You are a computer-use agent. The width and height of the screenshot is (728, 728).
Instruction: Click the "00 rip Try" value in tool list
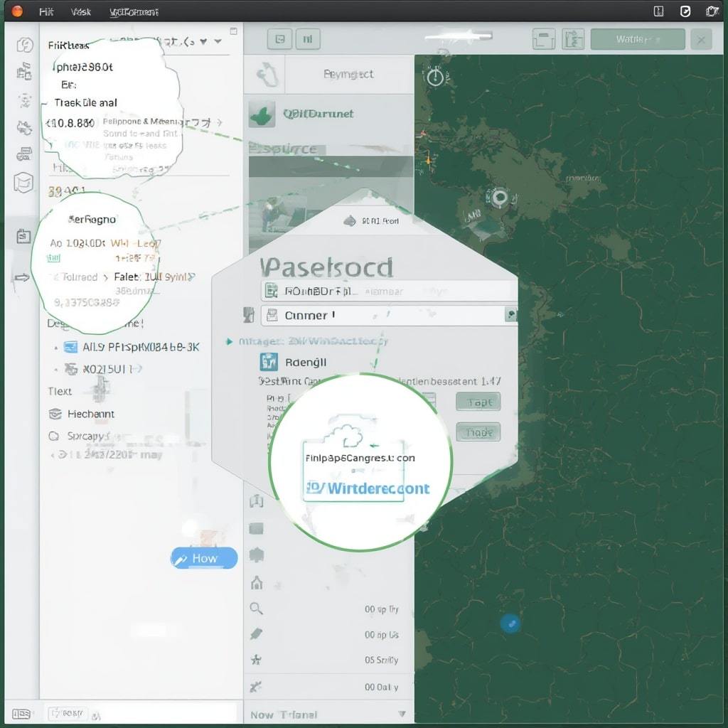pos(381,609)
